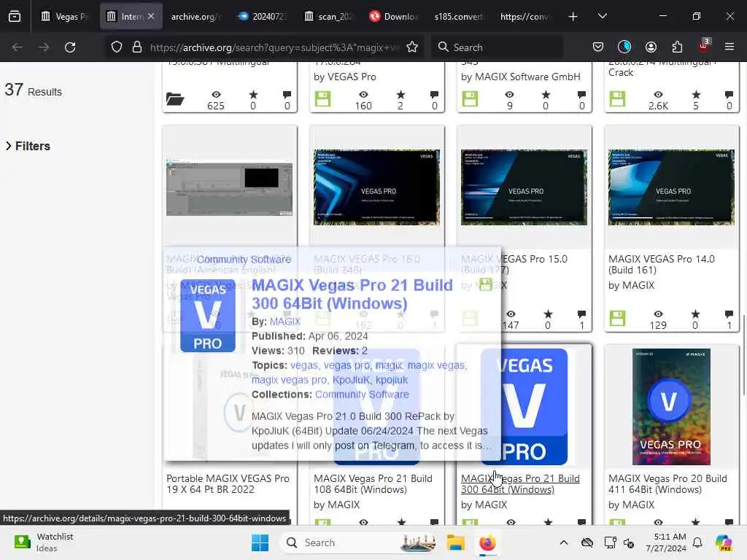
Task: Switch to the Vegas Pro tab
Action: coord(64,16)
